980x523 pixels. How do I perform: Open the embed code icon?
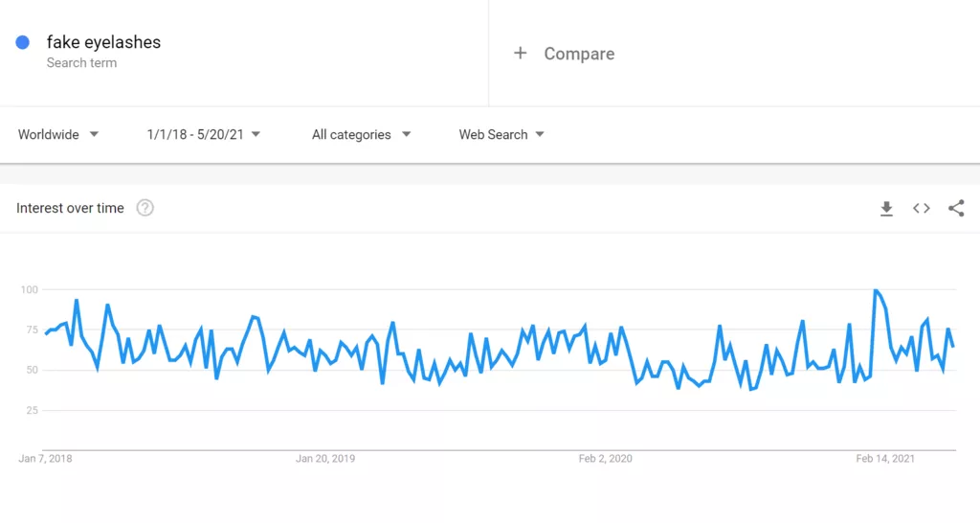click(922, 208)
